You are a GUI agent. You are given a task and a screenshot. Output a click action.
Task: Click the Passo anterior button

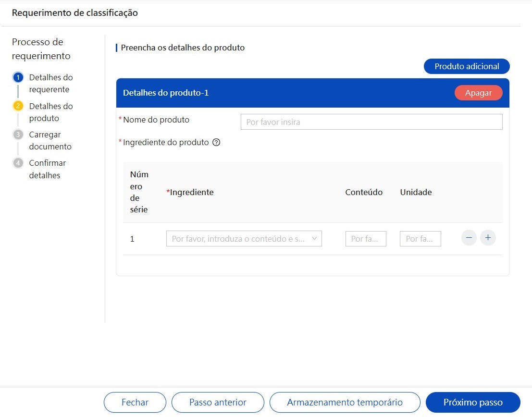tap(218, 403)
